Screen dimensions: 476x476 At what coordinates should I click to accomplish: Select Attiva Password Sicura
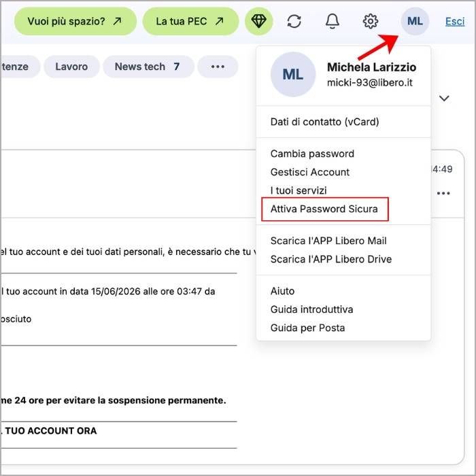(324, 209)
